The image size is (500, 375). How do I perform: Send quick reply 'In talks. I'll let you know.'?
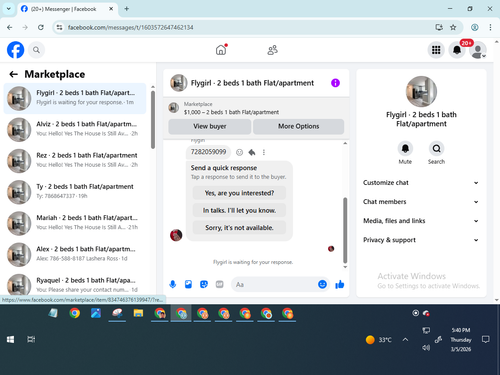click(239, 210)
